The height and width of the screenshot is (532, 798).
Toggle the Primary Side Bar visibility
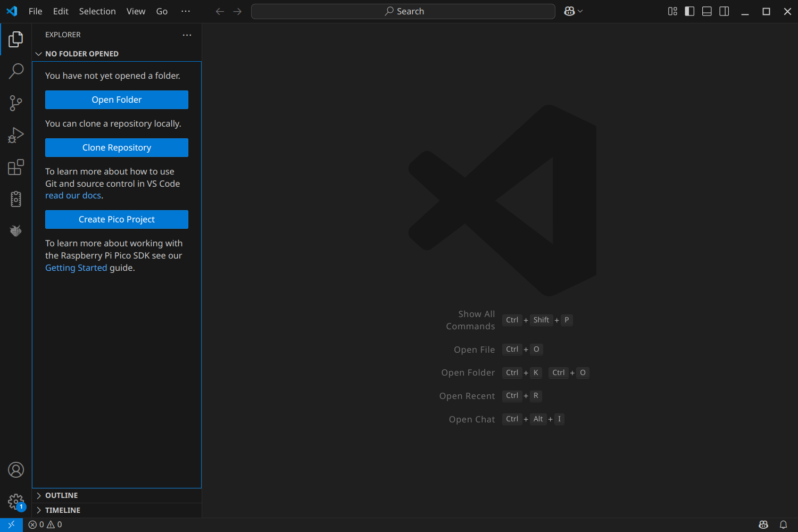click(689, 11)
